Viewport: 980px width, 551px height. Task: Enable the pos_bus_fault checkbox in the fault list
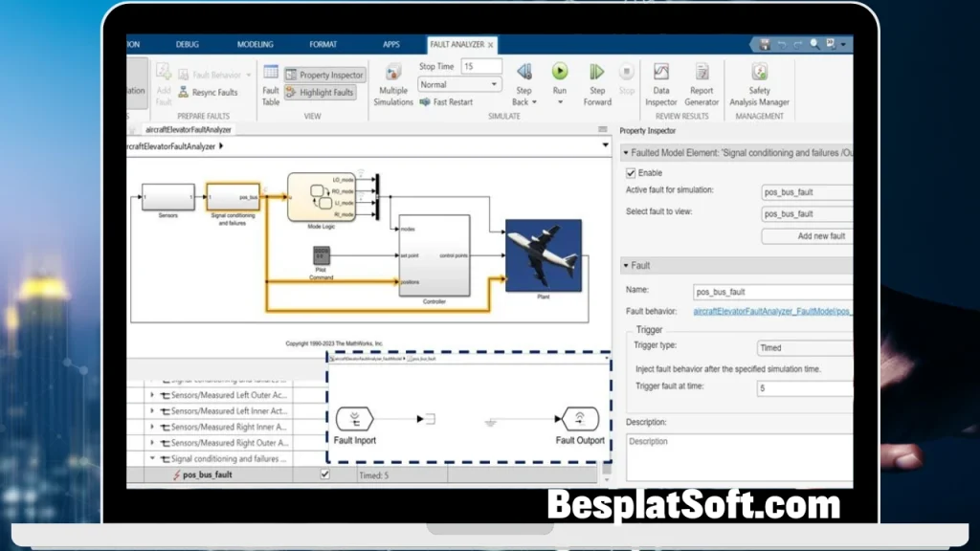click(x=323, y=474)
